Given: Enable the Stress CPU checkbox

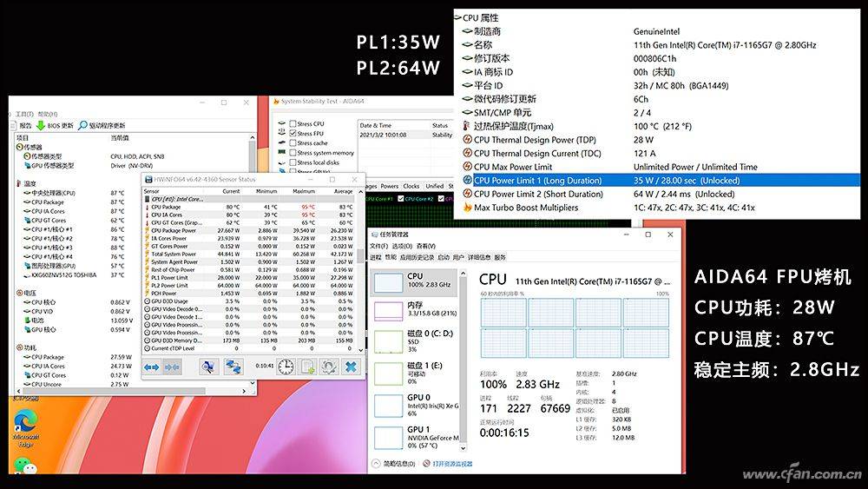Looking at the screenshot, I should pos(293,123).
